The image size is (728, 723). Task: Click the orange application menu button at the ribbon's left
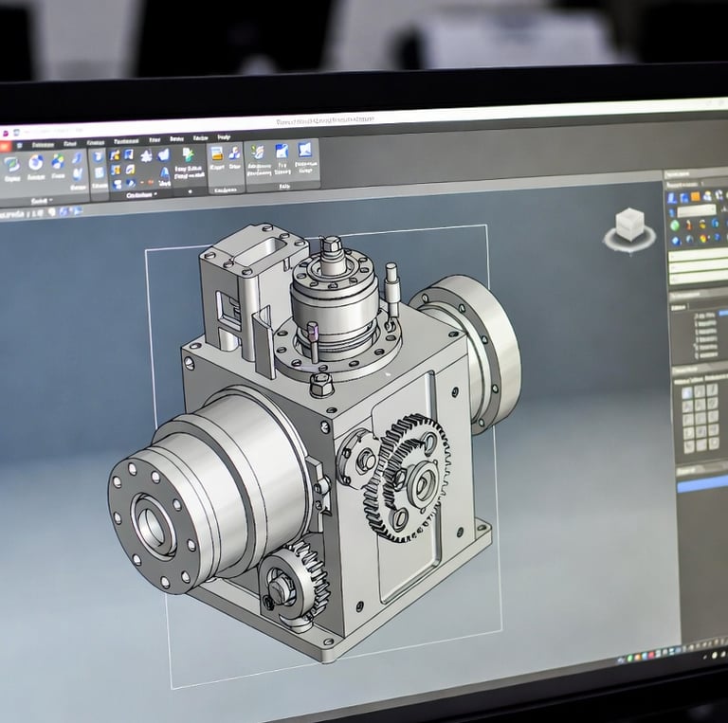[5, 146]
